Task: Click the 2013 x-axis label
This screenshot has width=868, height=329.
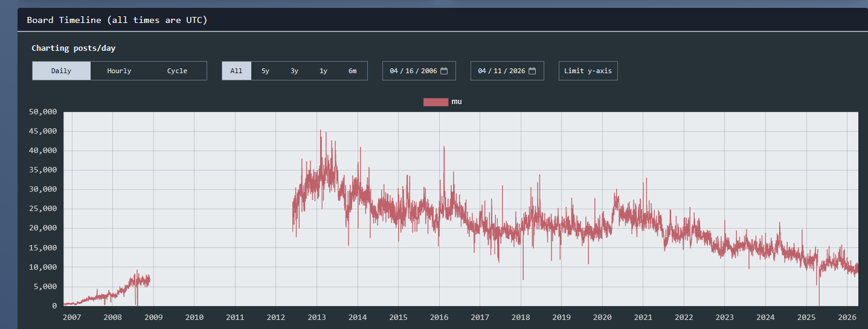Action: tap(317, 317)
